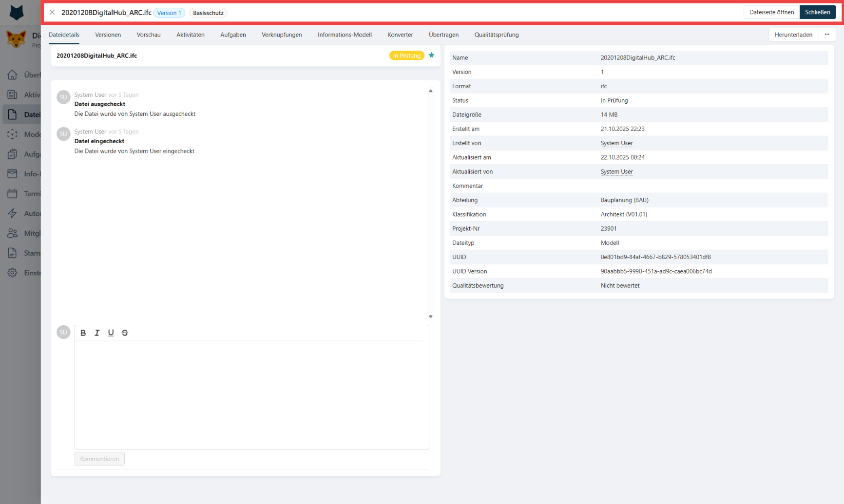Click inside the comment text area

[251, 394]
